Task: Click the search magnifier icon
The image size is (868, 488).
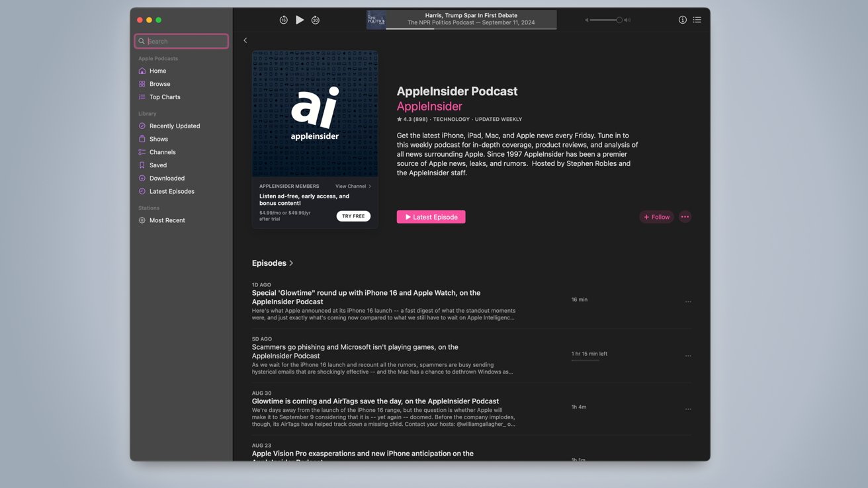Action: pos(142,41)
